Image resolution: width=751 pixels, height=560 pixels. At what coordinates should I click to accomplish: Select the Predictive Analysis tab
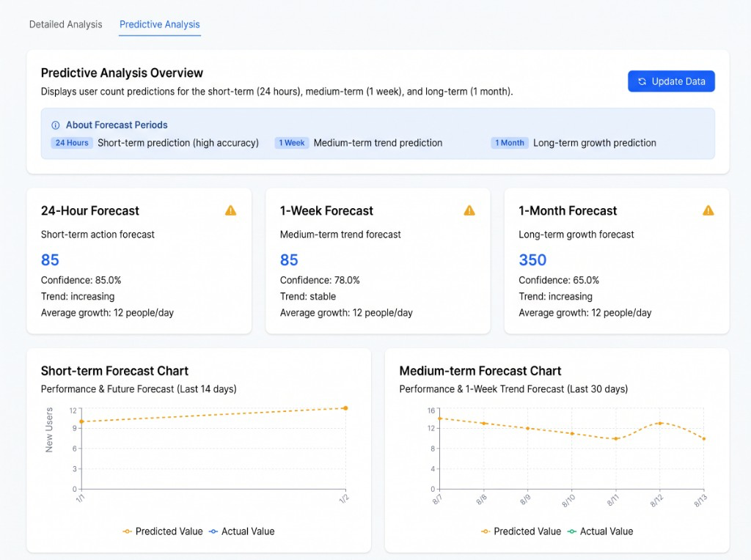point(159,24)
